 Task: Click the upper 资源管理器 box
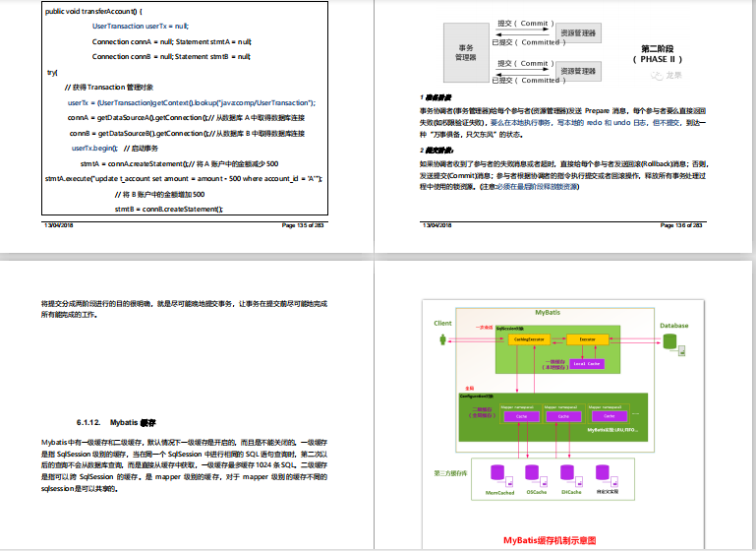[x=577, y=33]
